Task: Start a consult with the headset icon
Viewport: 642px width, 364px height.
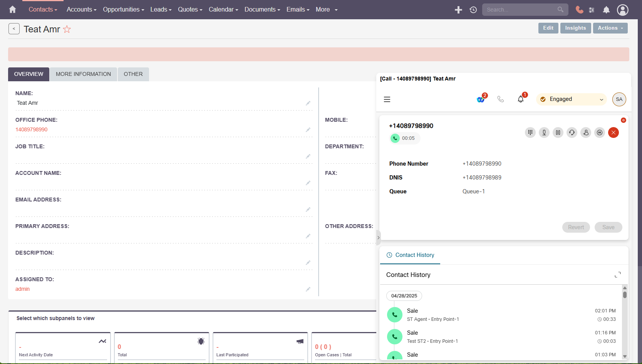Action: click(x=572, y=133)
